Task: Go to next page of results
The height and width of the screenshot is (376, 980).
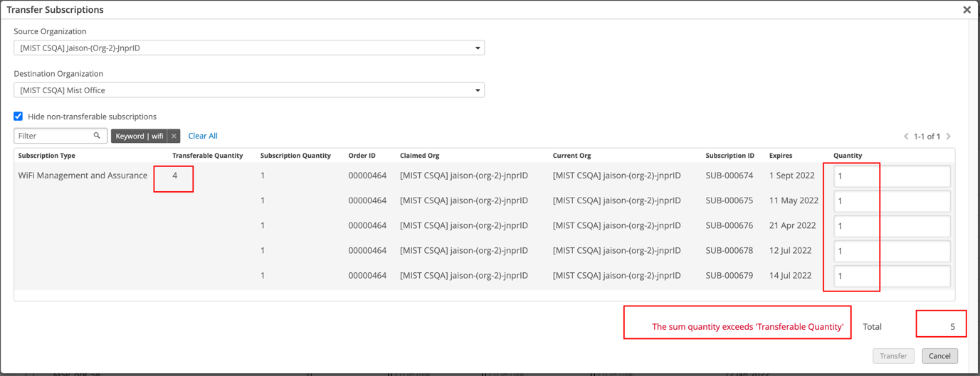Action: pos(949,136)
